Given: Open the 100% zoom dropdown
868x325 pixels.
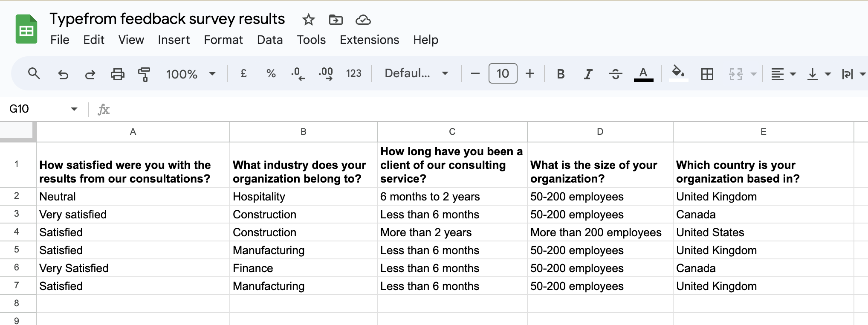Looking at the screenshot, I should pos(191,74).
